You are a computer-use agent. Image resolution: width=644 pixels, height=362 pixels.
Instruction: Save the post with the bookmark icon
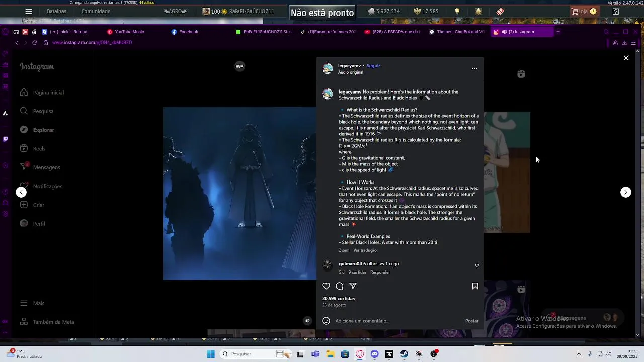tap(475, 286)
